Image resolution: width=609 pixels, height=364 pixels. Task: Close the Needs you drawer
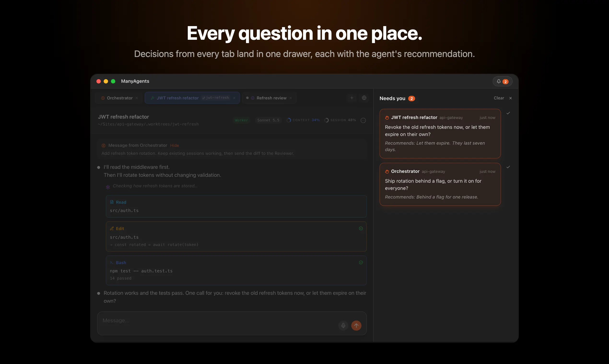(x=510, y=98)
